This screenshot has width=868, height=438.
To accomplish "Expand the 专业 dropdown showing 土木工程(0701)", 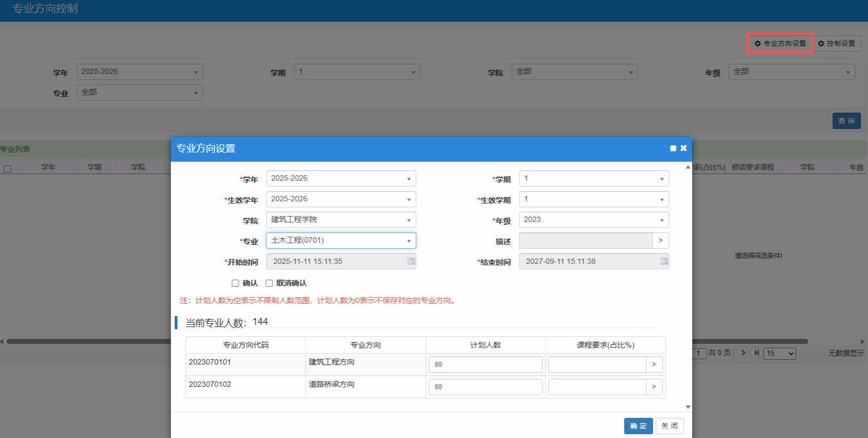I will pos(408,241).
